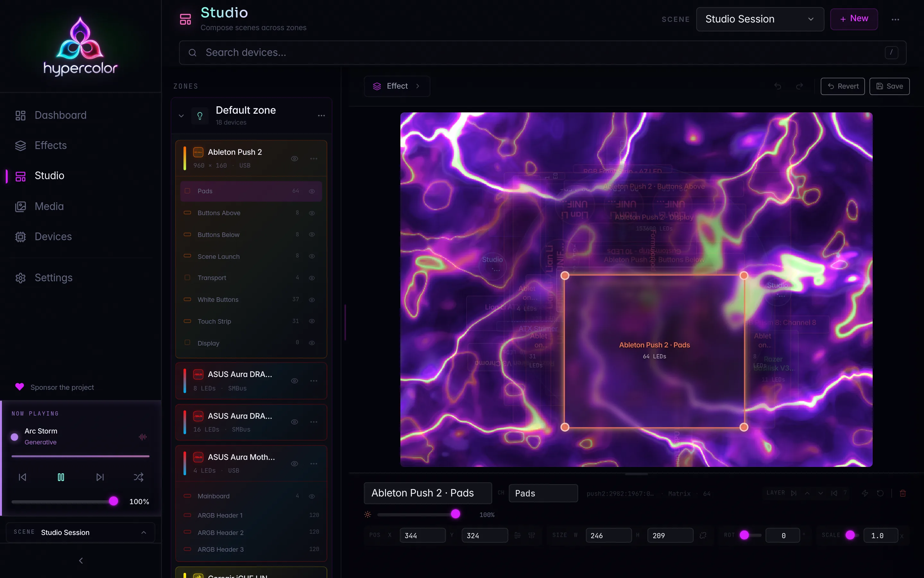Screen dimensions: 924x578
Task: Collapse the Default zone chevron
Action: point(181,116)
